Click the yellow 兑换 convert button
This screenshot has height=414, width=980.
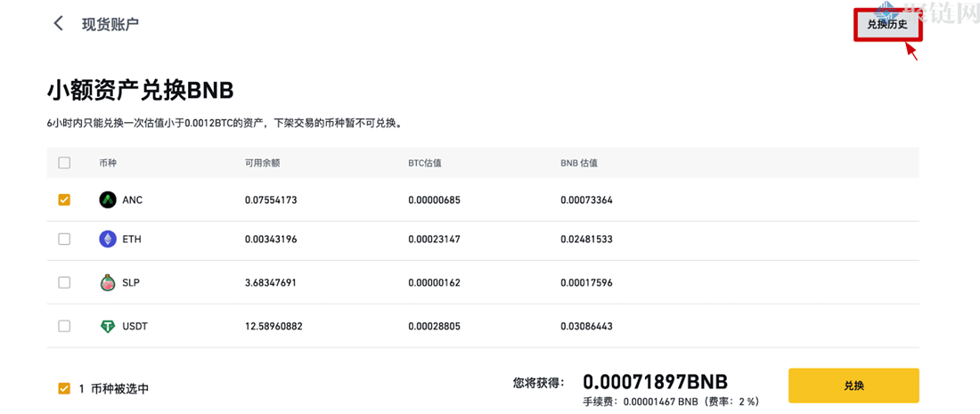point(853,386)
